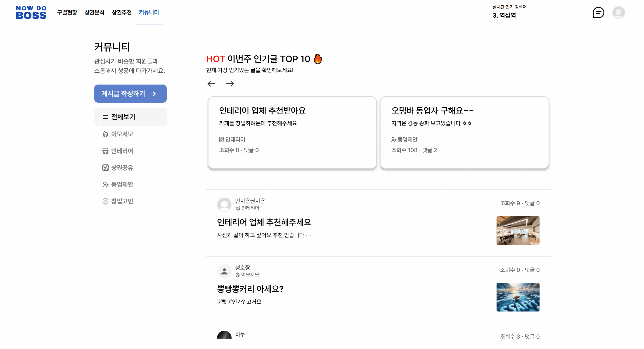This screenshot has height=349, width=644.
Task: Select the 전체보기 filter in the sidebar
Action: [123, 117]
